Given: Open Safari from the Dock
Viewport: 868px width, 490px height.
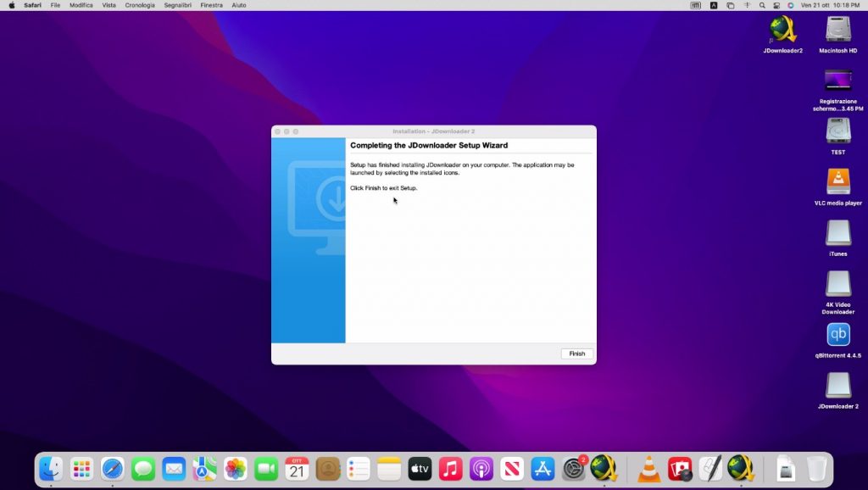Looking at the screenshot, I should 113,469.
